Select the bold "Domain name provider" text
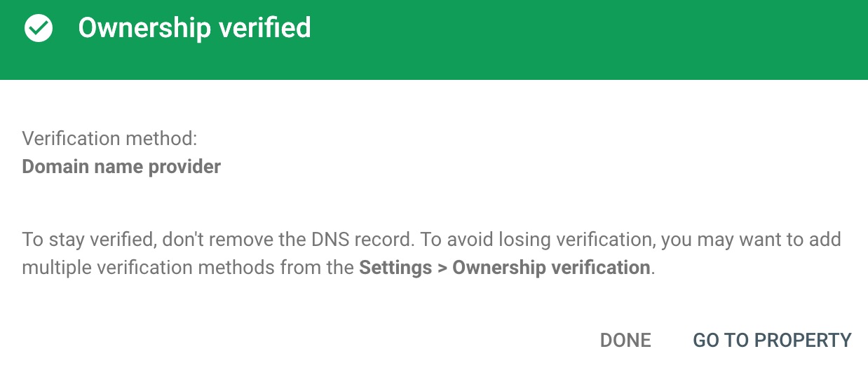Image resolution: width=868 pixels, height=370 pixels. (121, 167)
